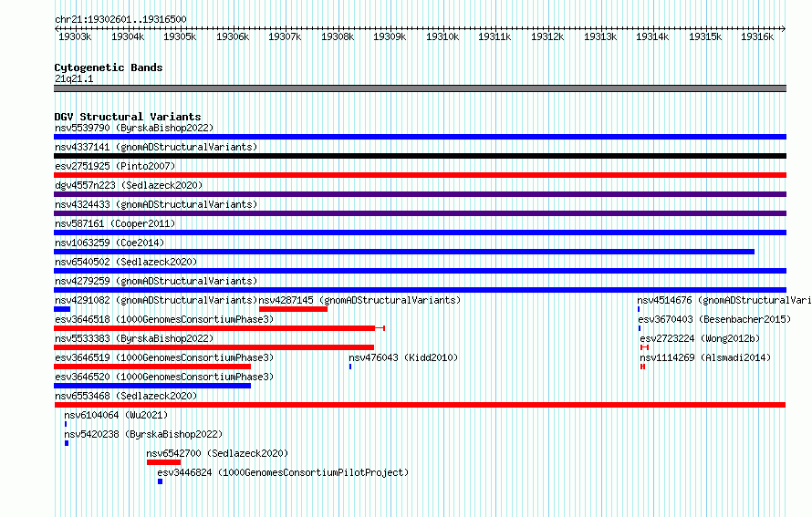Click the 19306k ruler tick label
Screen dimensions: 812x517
tap(233, 36)
